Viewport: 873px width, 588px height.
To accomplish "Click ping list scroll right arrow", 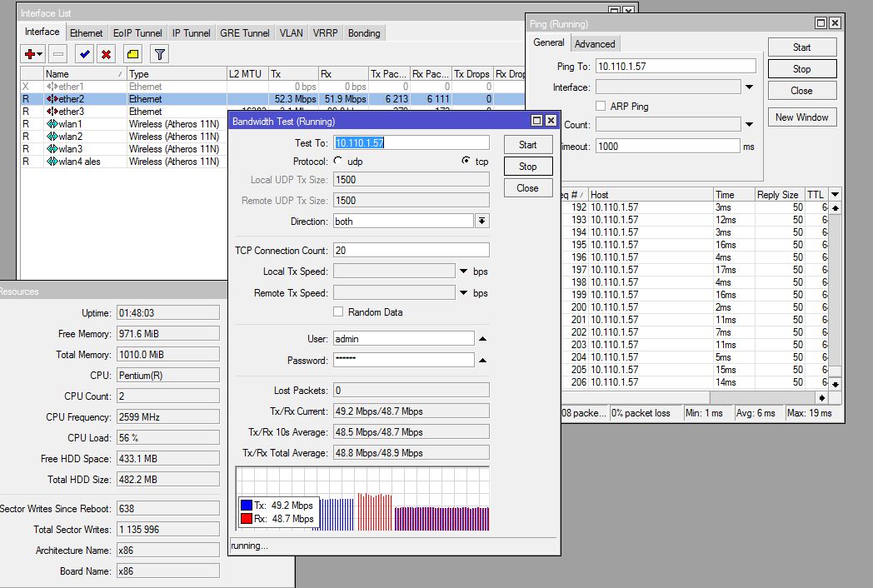I will click(x=822, y=397).
